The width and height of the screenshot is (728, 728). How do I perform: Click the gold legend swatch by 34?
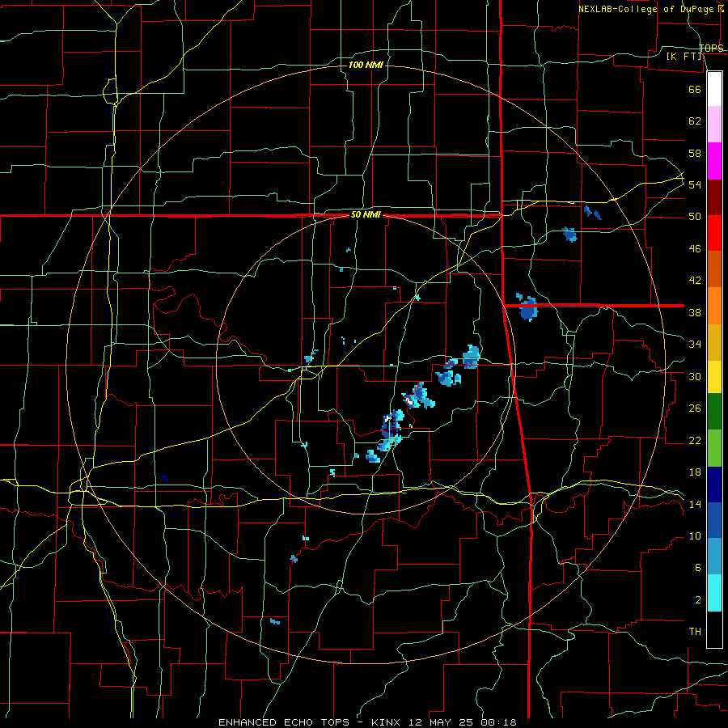(x=714, y=342)
